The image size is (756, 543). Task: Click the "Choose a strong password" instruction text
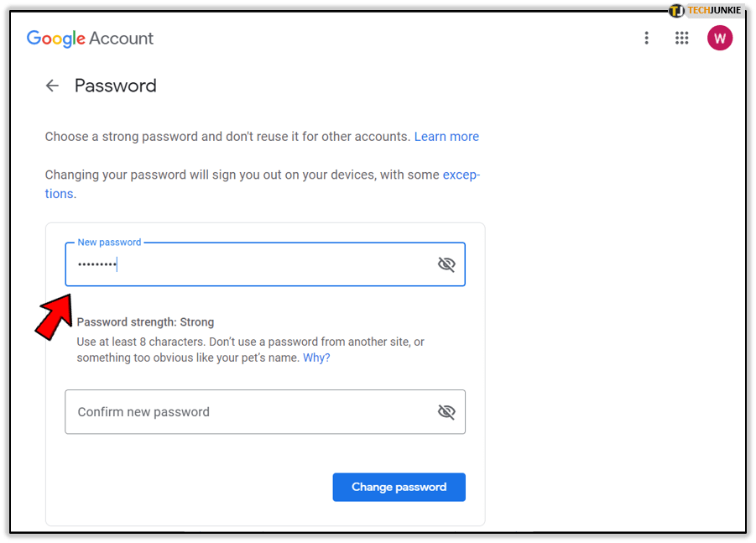tap(227, 137)
